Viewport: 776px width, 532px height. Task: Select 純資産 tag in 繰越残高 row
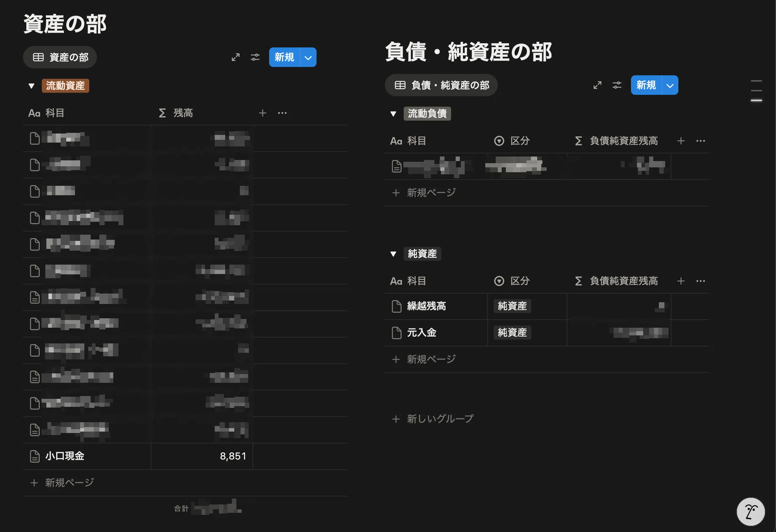coord(512,306)
